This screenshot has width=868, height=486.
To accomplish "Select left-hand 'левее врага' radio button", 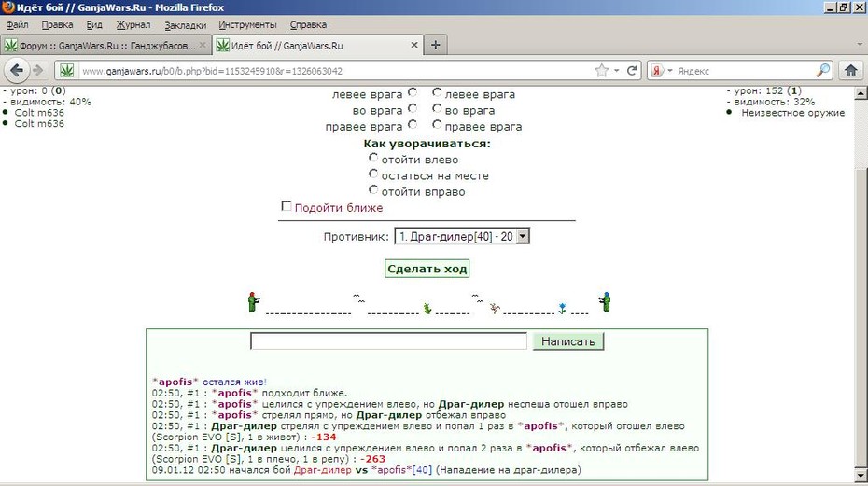I will 413,92.
